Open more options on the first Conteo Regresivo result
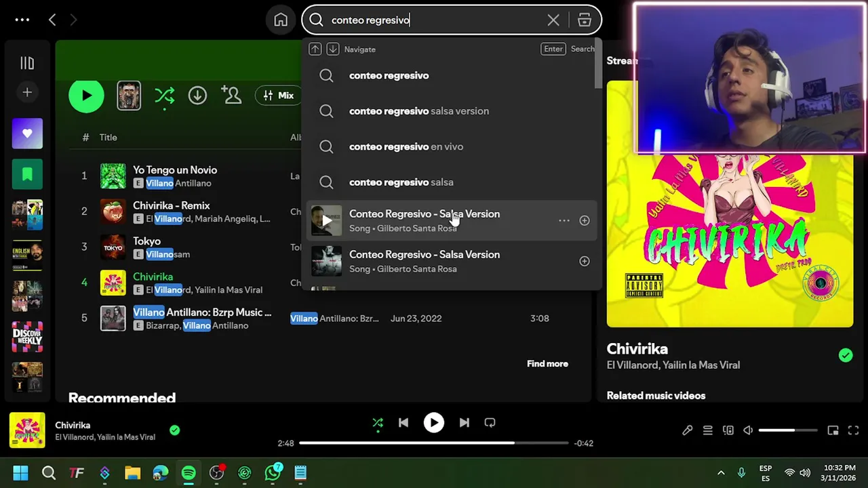Viewport: 868px width, 488px height. pyautogui.click(x=564, y=220)
